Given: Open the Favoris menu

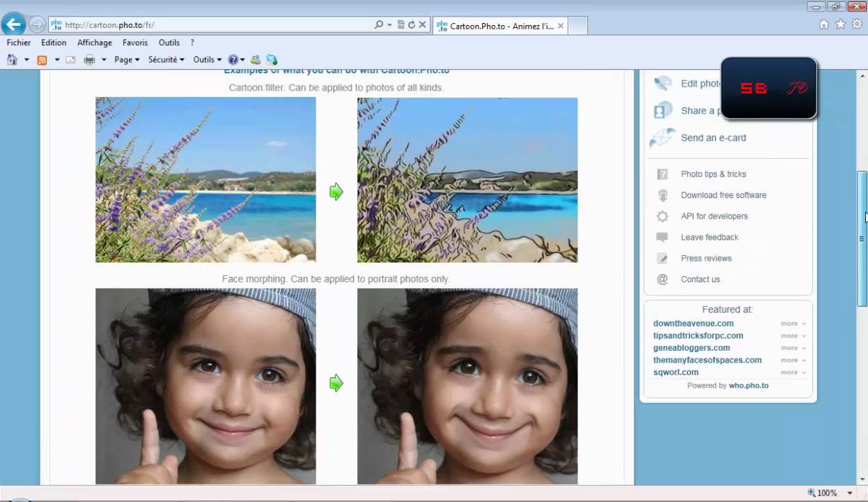Looking at the screenshot, I should pyautogui.click(x=135, y=43).
